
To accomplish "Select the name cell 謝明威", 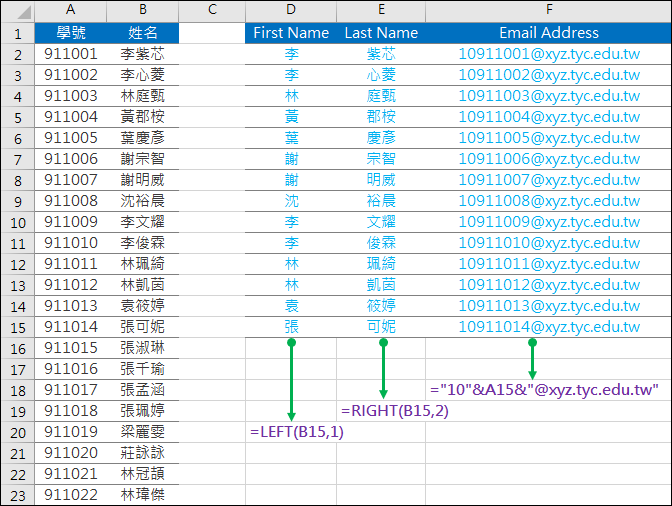I will click(x=143, y=180).
